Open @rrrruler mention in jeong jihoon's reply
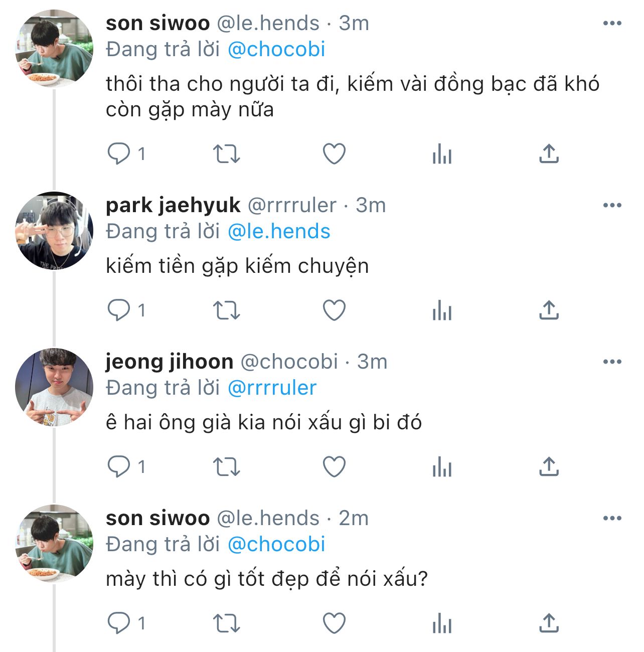Screen dimensions: 644x652 (272, 388)
